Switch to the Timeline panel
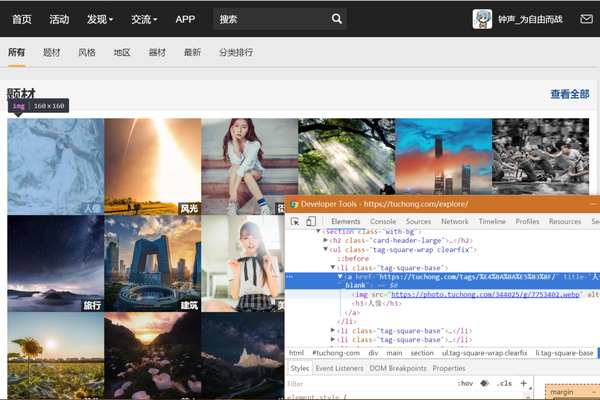Viewport: 600px width, 400px height. point(492,221)
